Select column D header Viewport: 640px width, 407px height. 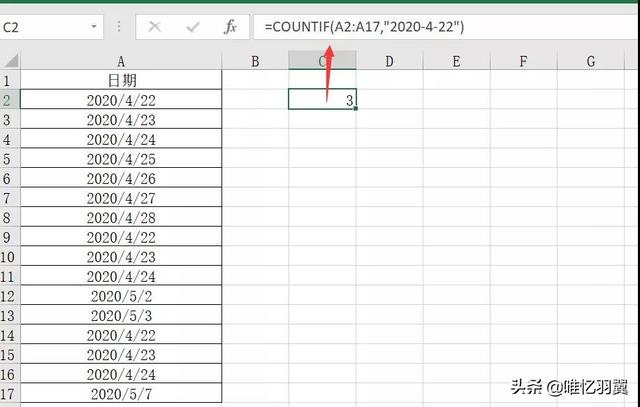[389, 61]
